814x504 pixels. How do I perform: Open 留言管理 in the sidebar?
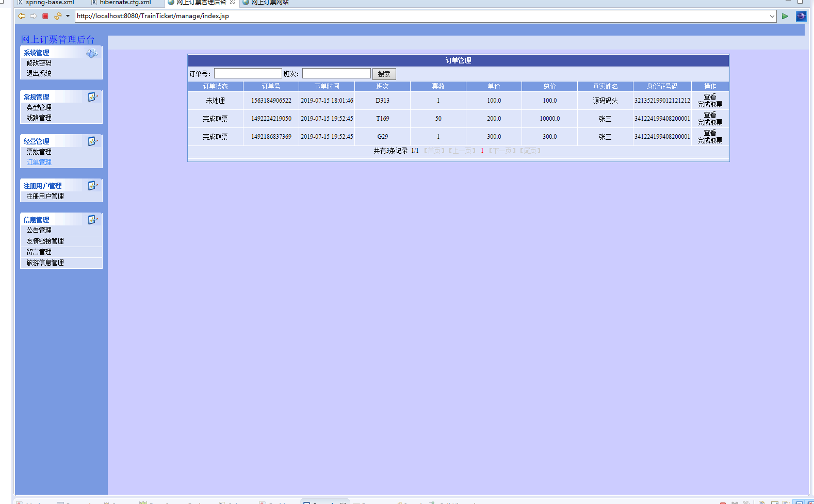[x=39, y=252]
